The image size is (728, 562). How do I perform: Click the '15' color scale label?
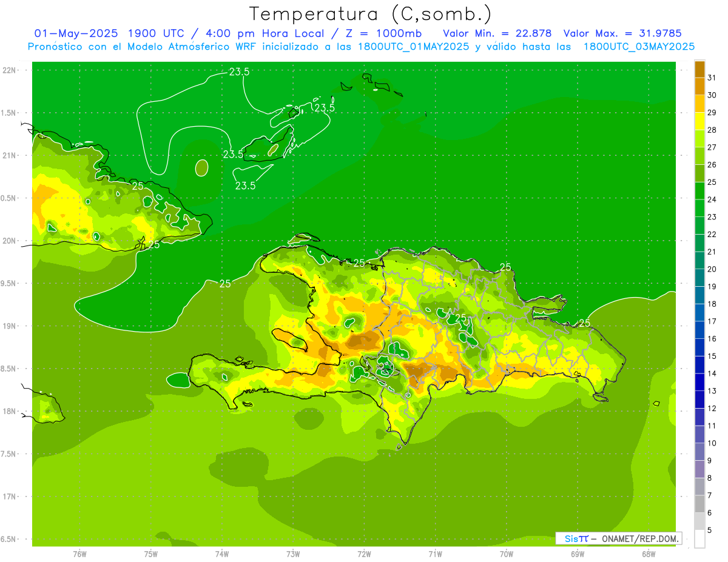coord(712,356)
